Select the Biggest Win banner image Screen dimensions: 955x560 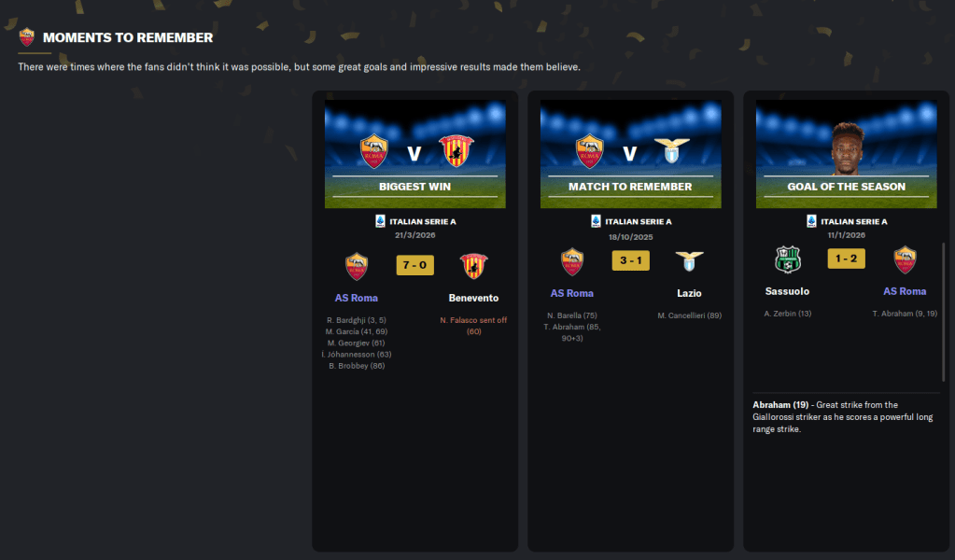(x=414, y=154)
